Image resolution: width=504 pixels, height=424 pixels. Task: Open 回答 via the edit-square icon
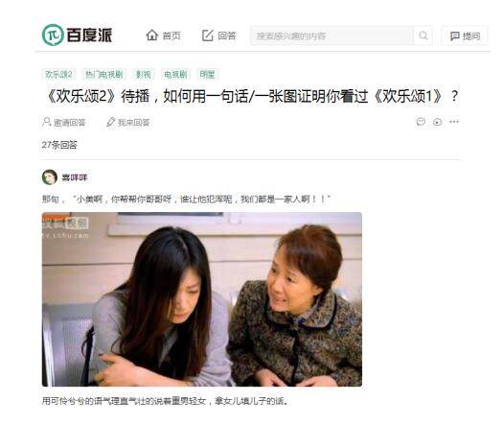[208, 35]
